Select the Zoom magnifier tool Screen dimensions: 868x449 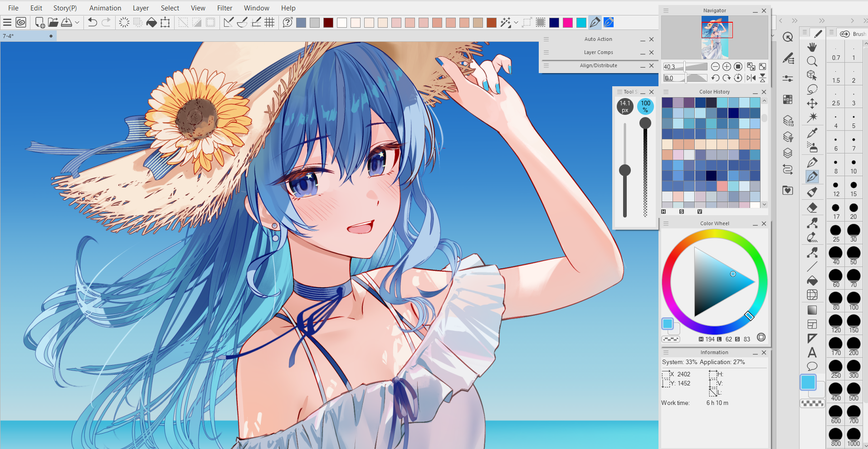pyautogui.click(x=812, y=61)
